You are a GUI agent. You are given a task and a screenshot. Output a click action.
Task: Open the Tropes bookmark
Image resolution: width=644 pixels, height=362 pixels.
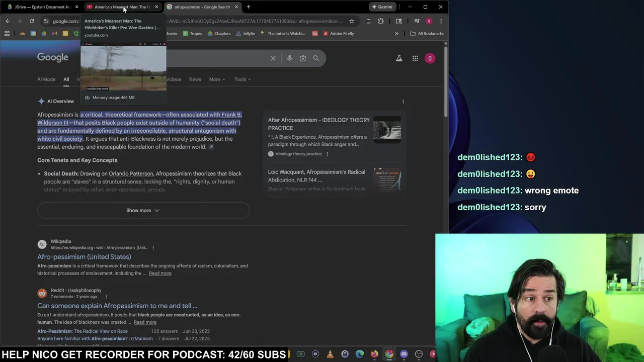pos(192,34)
